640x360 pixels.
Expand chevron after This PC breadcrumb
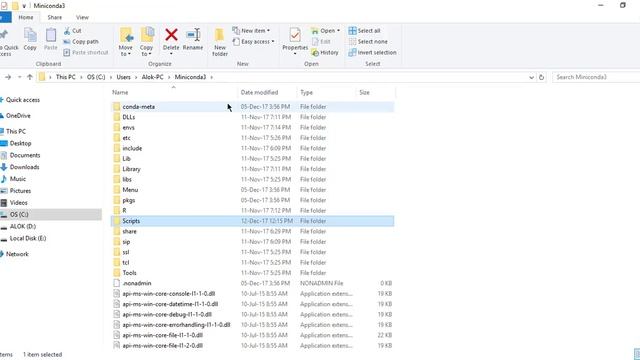pyautogui.click(x=81, y=77)
